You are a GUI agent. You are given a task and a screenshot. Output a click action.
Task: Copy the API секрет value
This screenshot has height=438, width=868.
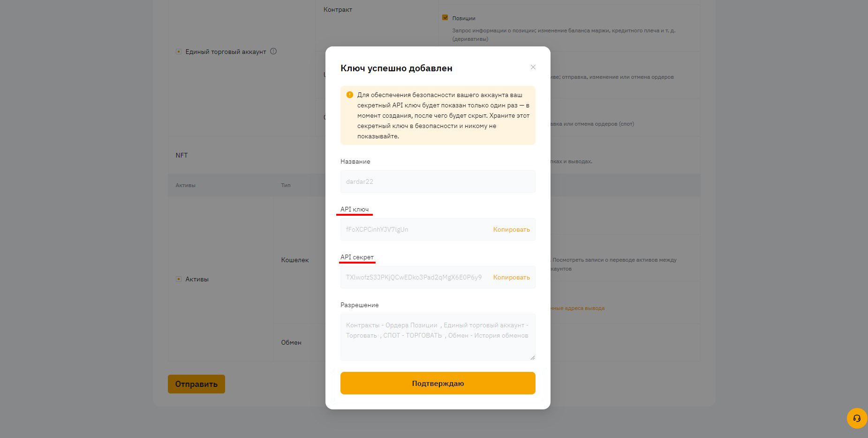[511, 277]
